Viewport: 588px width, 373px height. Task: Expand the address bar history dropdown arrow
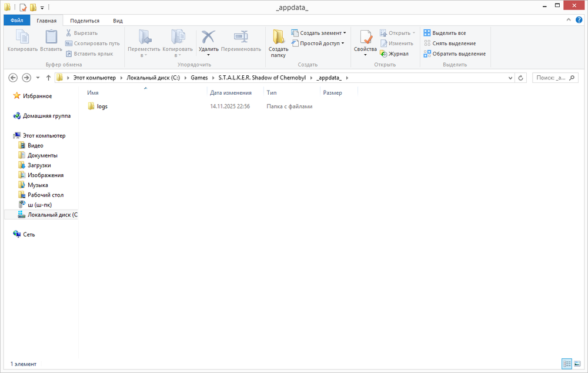tap(510, 77)
